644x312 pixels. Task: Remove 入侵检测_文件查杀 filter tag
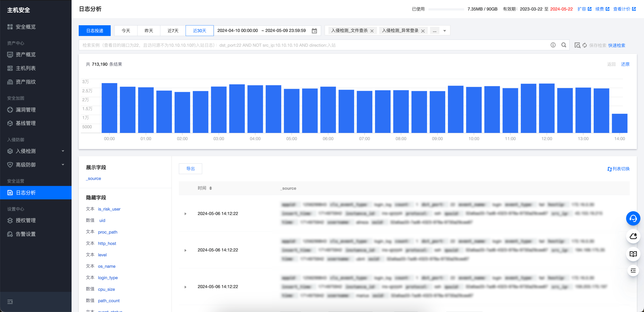click(372, 31)
